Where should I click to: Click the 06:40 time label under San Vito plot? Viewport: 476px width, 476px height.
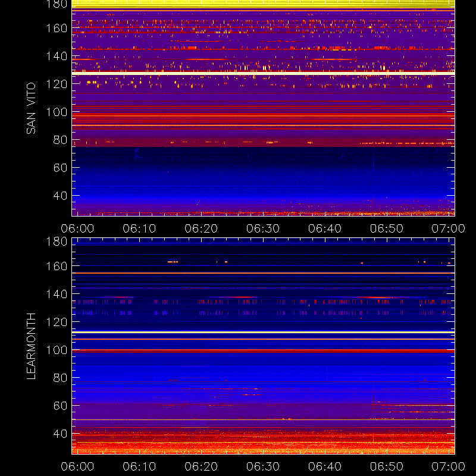click(325, 228)
